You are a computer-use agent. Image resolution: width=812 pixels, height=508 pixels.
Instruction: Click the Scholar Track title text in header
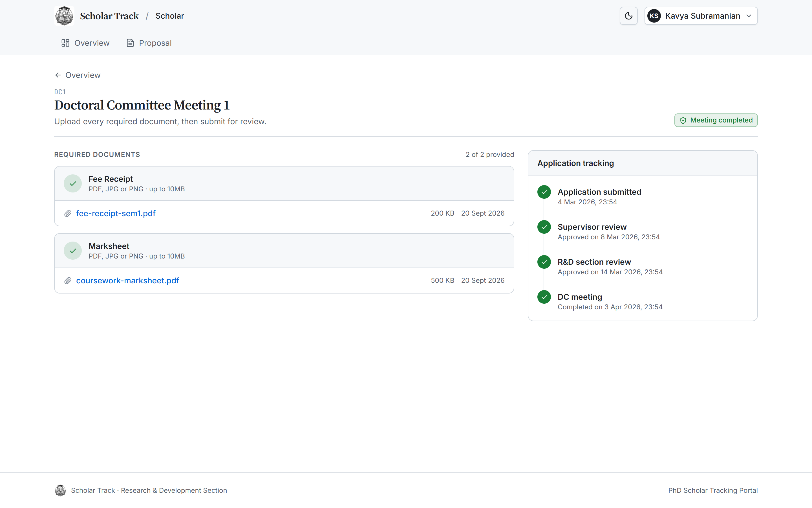pyautogui.click(x=109, y=16)
